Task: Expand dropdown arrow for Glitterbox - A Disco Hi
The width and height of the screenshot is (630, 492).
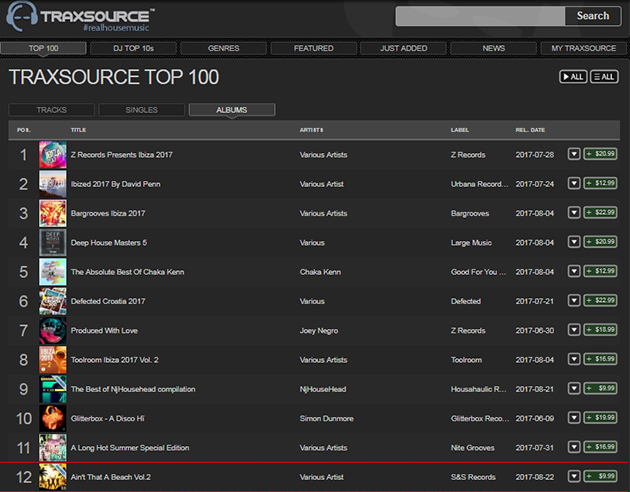Action: (574, 418)
